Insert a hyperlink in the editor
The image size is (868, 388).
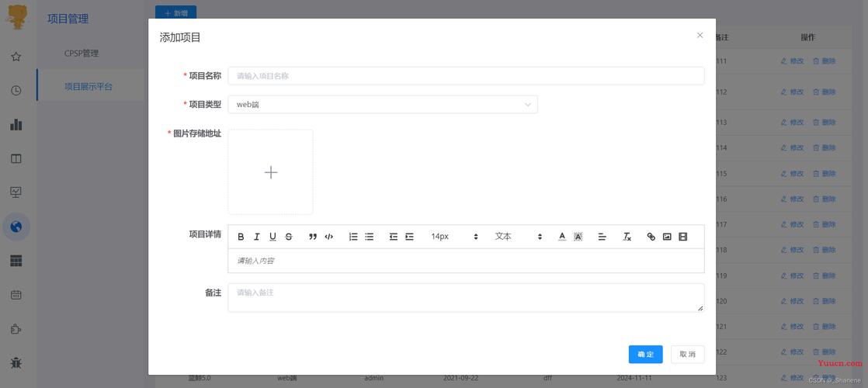651,237
